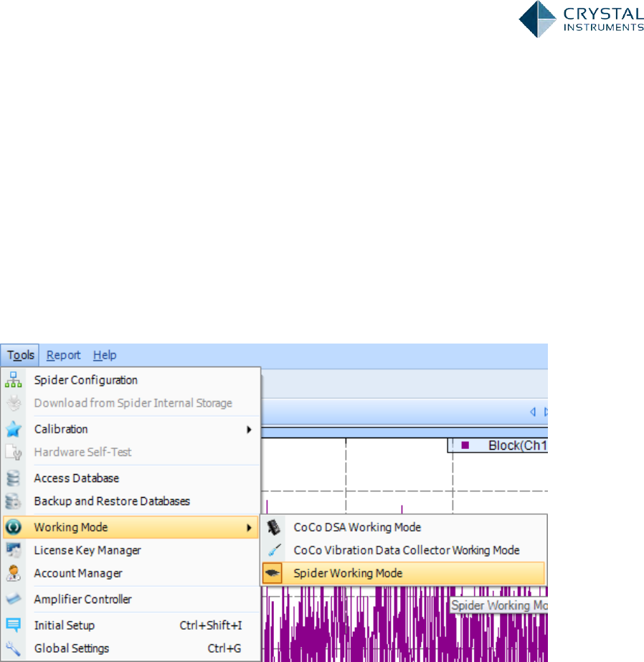Open Global Settings Ctrl+G entry
Viewport: 644px width, 662px height.
point(131,648)
